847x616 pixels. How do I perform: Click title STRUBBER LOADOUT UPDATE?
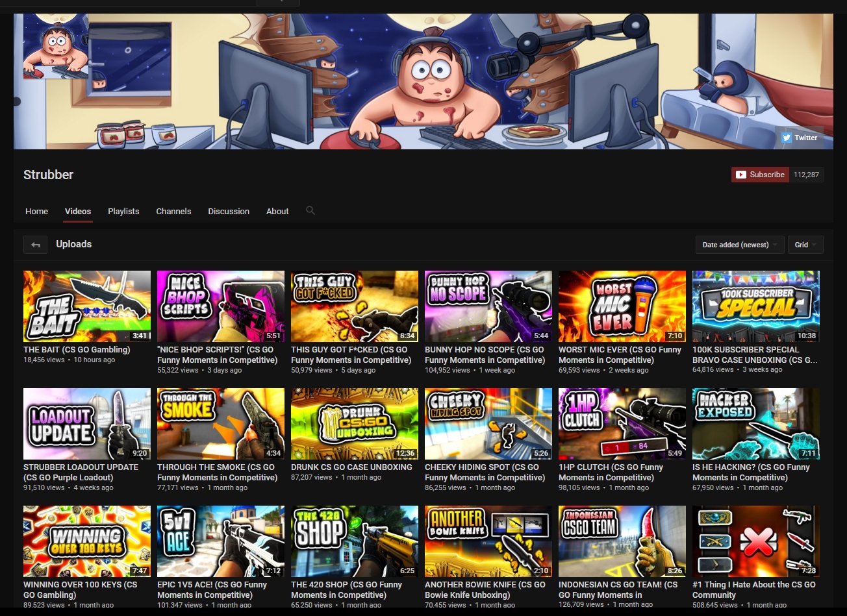[81, 473]
